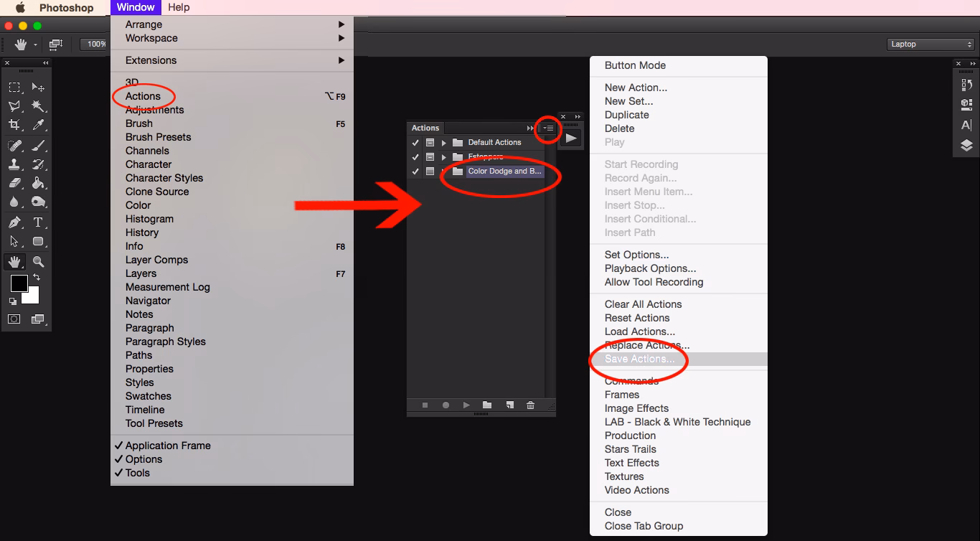Reset default foreground and background colors

click(x=13, y=301)
